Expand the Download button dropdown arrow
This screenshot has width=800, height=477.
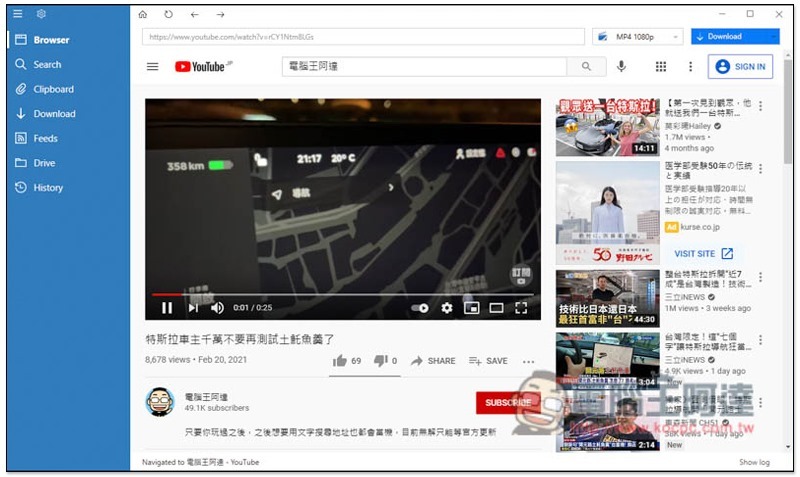click(774, 37)
